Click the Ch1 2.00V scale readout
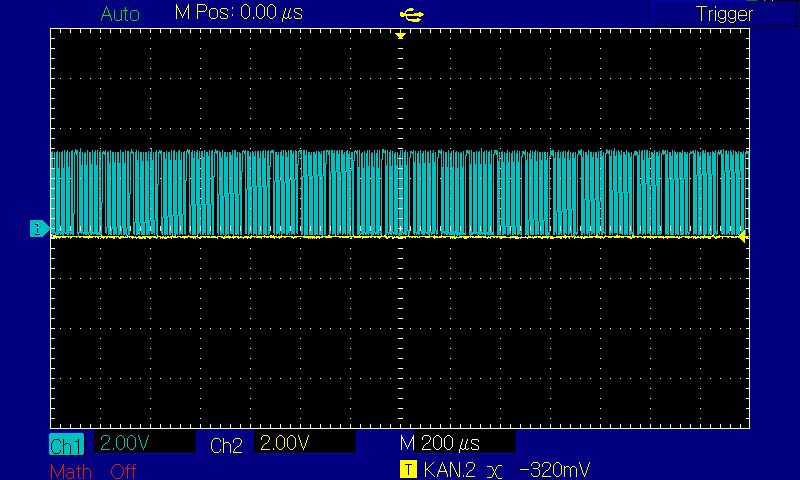 click(124, 443)
